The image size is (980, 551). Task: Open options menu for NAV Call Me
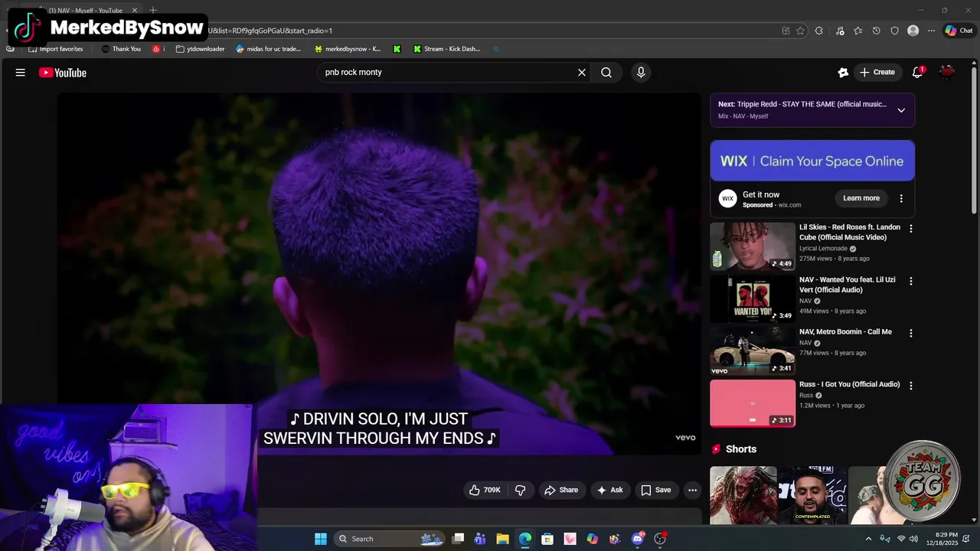point(910,334)
